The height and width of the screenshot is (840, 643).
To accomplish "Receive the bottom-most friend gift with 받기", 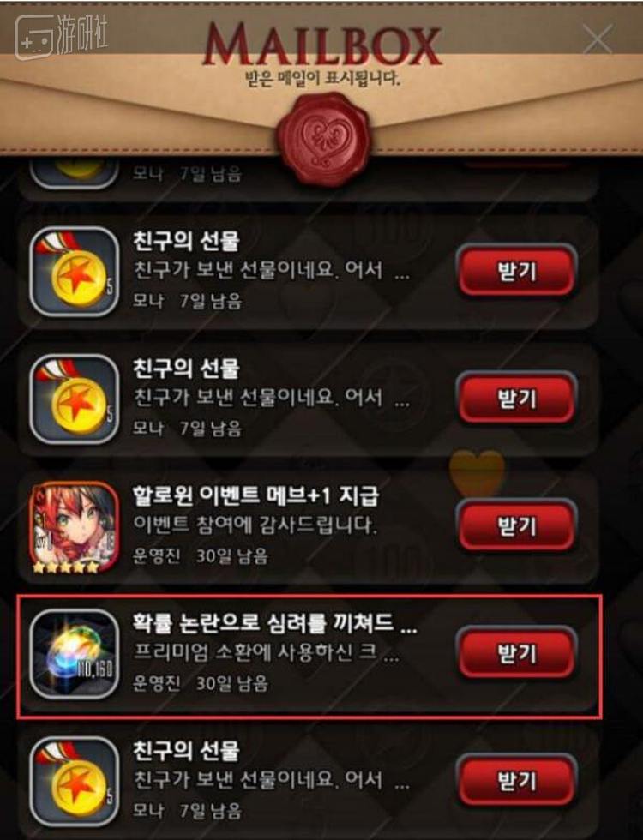I will click(516, 781).
